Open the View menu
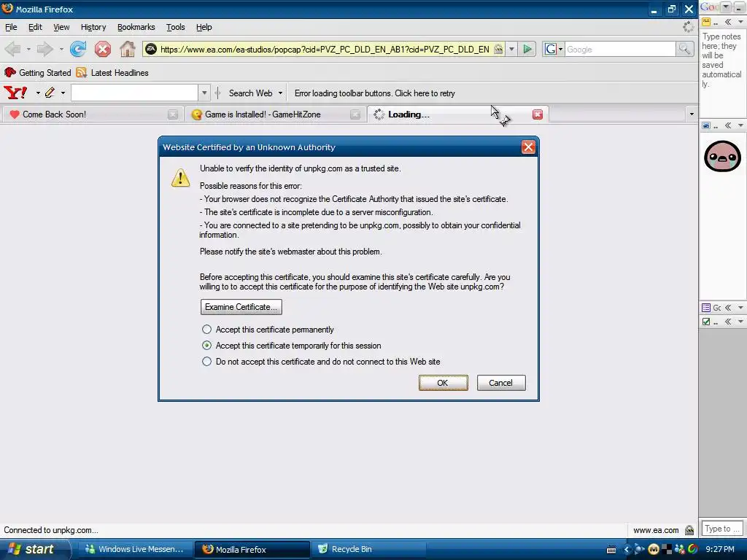Screen dimensions: 747x560 pos(61,27)
